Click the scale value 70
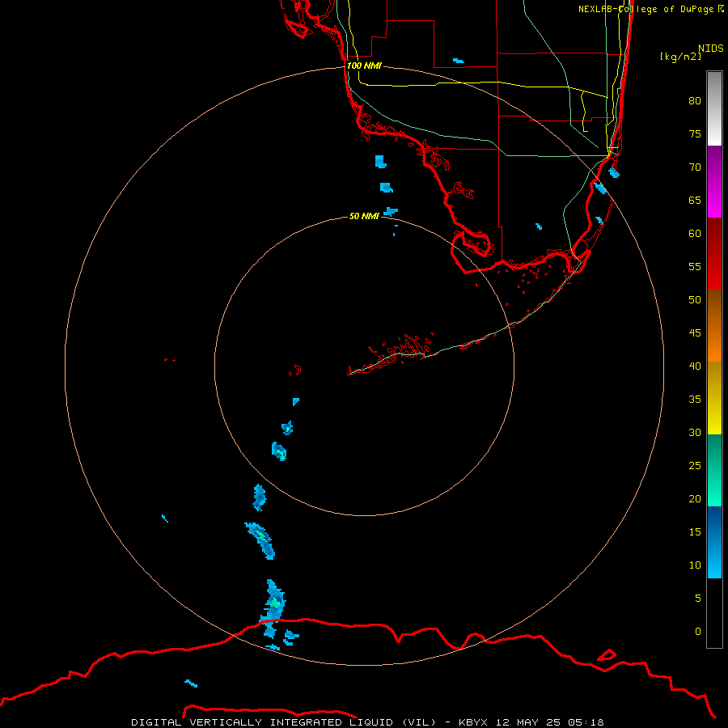Image resolution: width=728 pixels, height=728 pixels. tap(695, 167)
